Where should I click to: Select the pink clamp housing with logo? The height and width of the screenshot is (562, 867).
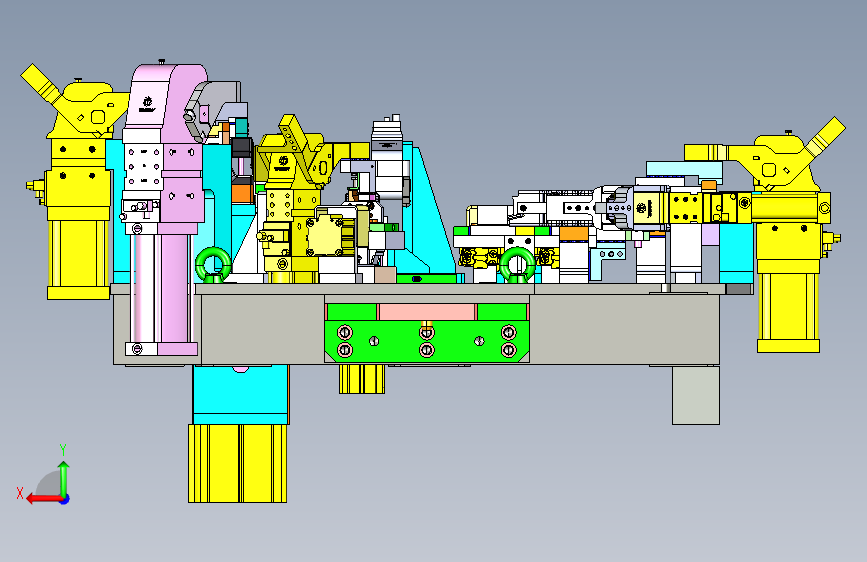tap(170, 97)
